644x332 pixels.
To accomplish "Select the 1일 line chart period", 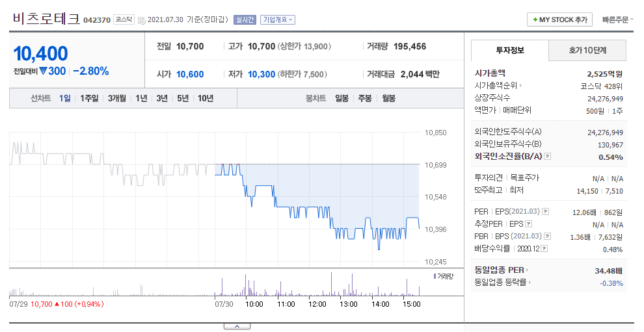I will point(65,99).
